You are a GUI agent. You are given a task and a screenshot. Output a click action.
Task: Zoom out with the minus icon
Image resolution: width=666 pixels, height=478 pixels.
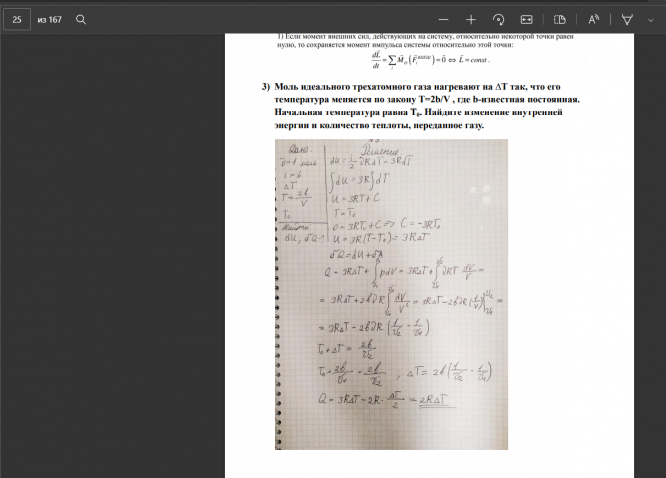tap(443, 20)
